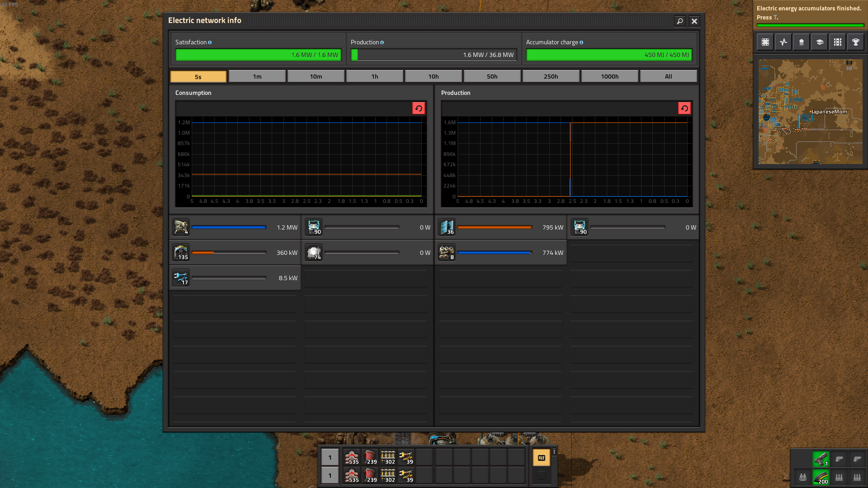Switch to the 10h time range tab
The height and width of the screenshot is (488, 868).
pos(433,76)
